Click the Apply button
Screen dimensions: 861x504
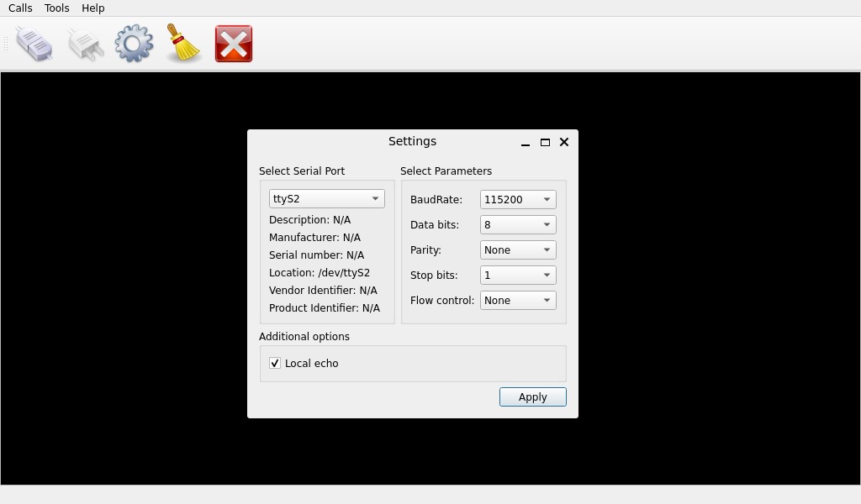[x=532, y=397]
